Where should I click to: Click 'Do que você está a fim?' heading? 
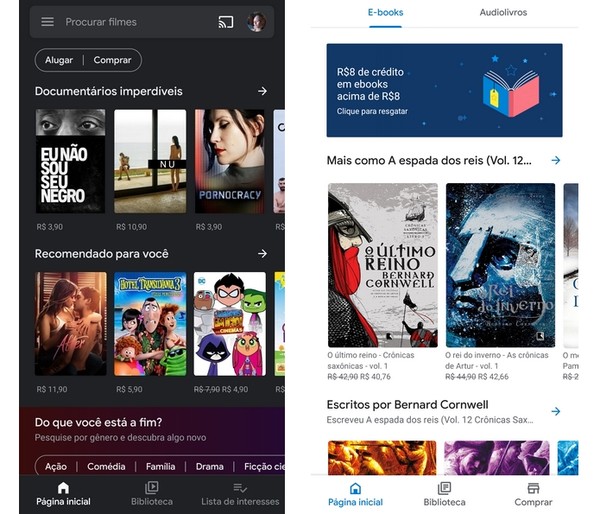pyautogui.click(x=98, y=422)
